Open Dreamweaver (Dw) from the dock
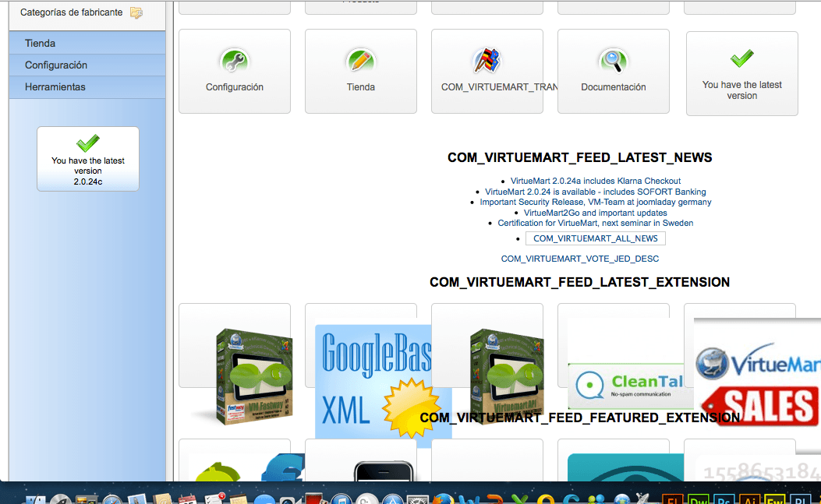Viewport: 821px width, 504px height. [x=699, y=499]
